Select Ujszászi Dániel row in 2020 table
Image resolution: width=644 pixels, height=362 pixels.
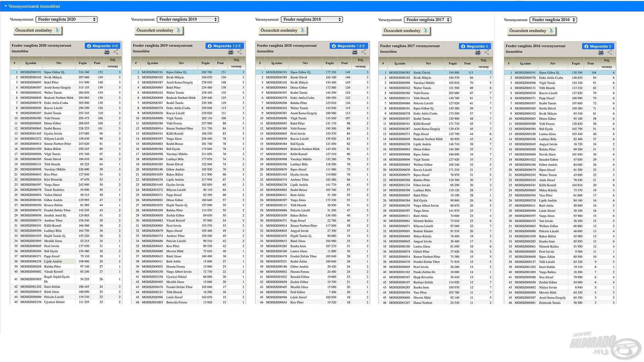[x=66, y=302]
